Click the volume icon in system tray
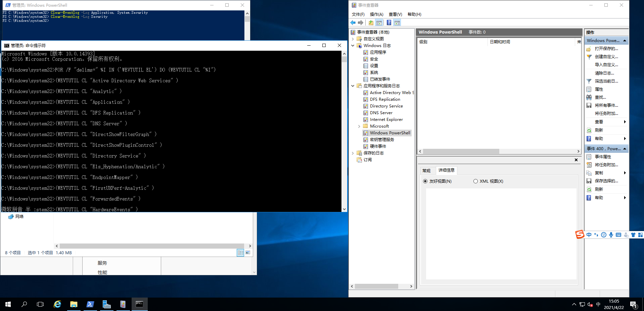This screenshot has height=311, width=644. coord(590,305)
